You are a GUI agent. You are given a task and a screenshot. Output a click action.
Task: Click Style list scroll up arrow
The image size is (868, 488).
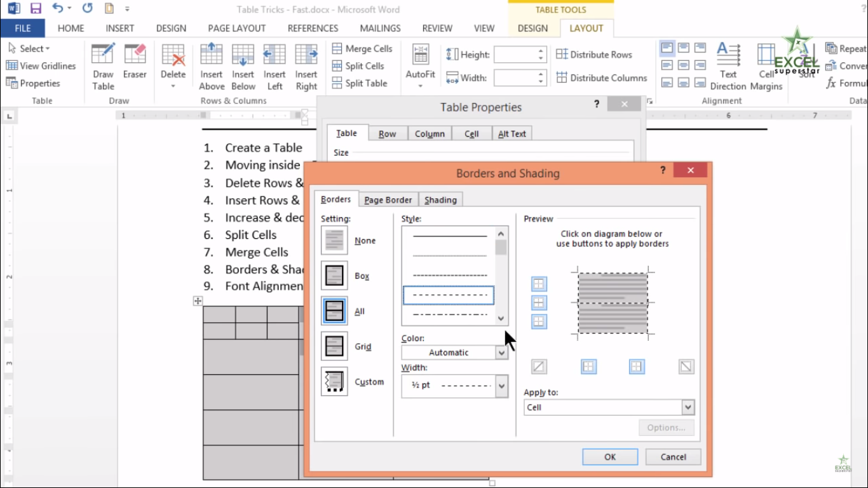click(501, 233)
